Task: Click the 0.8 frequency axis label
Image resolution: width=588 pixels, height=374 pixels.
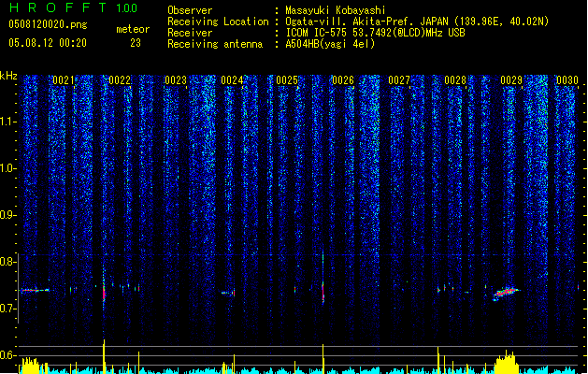Action: pyautogui.click(x=8, y=262)
